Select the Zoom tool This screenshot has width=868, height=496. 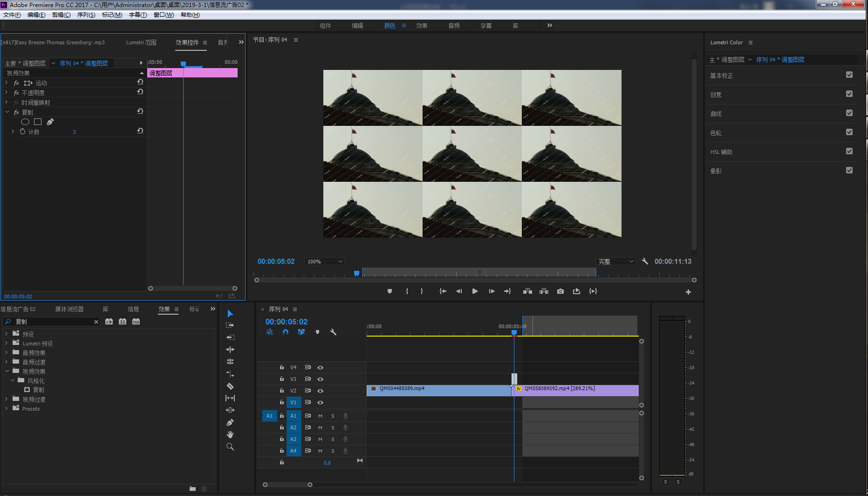[230, 447]
